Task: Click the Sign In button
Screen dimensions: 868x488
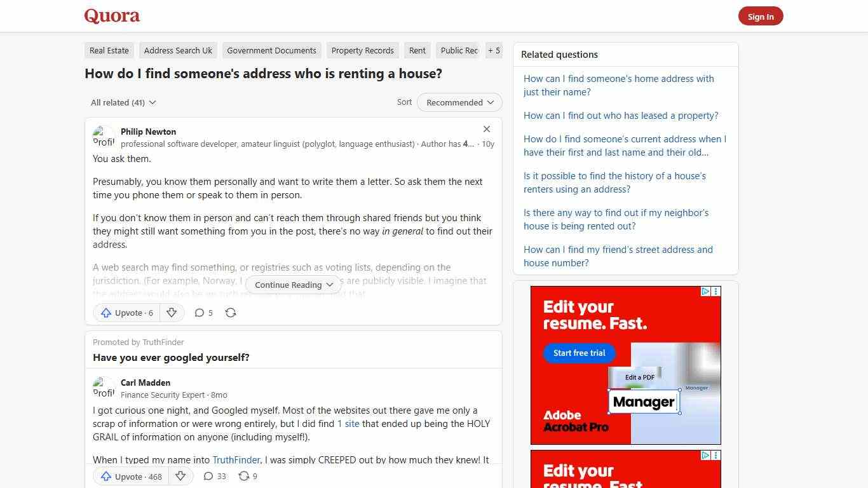Action: coord(761,17)
